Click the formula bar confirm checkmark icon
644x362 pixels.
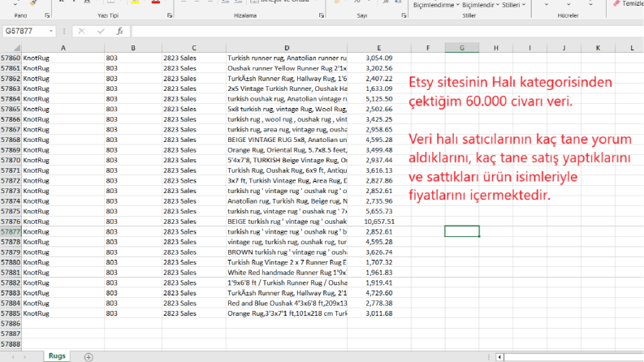click(x=101, y=31)
